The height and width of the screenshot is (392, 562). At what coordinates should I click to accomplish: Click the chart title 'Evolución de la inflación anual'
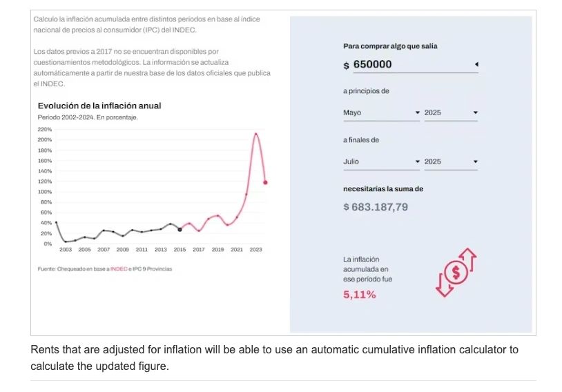(99, 106)
